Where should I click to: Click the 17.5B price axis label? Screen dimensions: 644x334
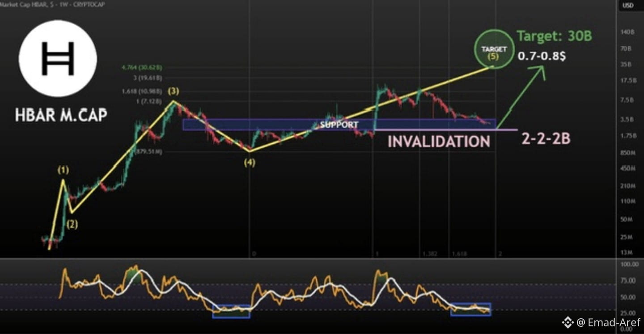pos(628,81)
